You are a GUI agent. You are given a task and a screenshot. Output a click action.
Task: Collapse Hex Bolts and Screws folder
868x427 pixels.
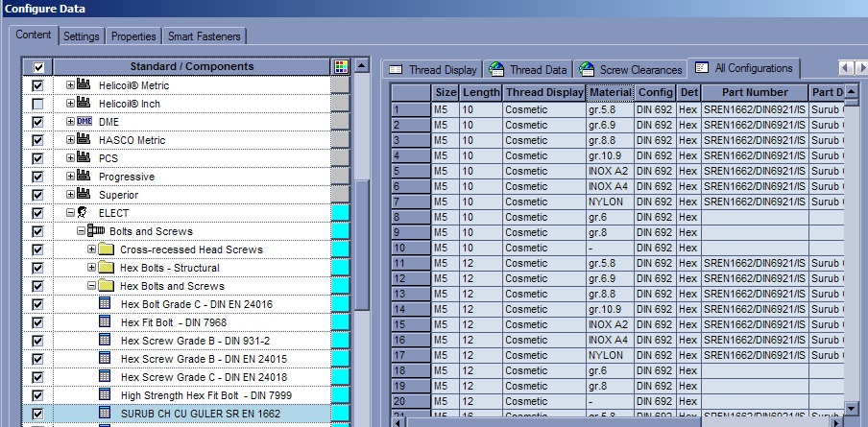(x=92, y=286)
